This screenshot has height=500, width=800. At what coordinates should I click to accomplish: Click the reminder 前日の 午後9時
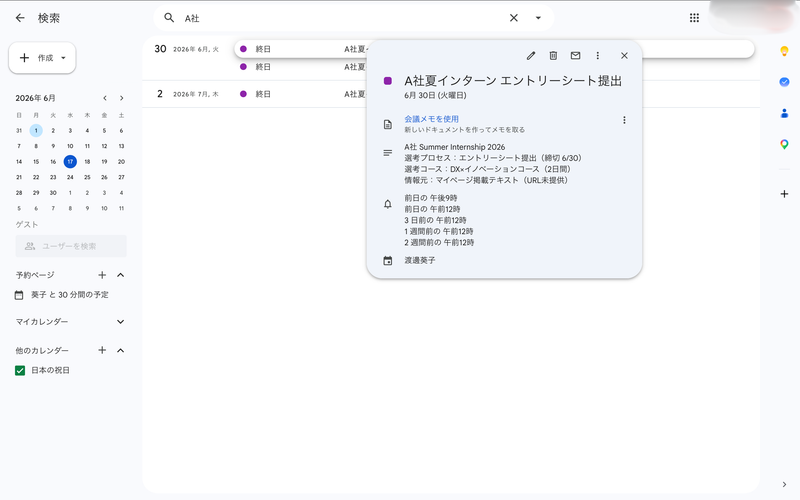pos(431,198)
